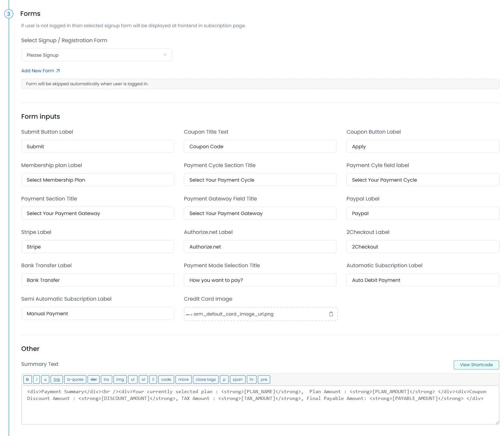
Task: Start an ordered list in the editor
Action: (x=143, y=379)
